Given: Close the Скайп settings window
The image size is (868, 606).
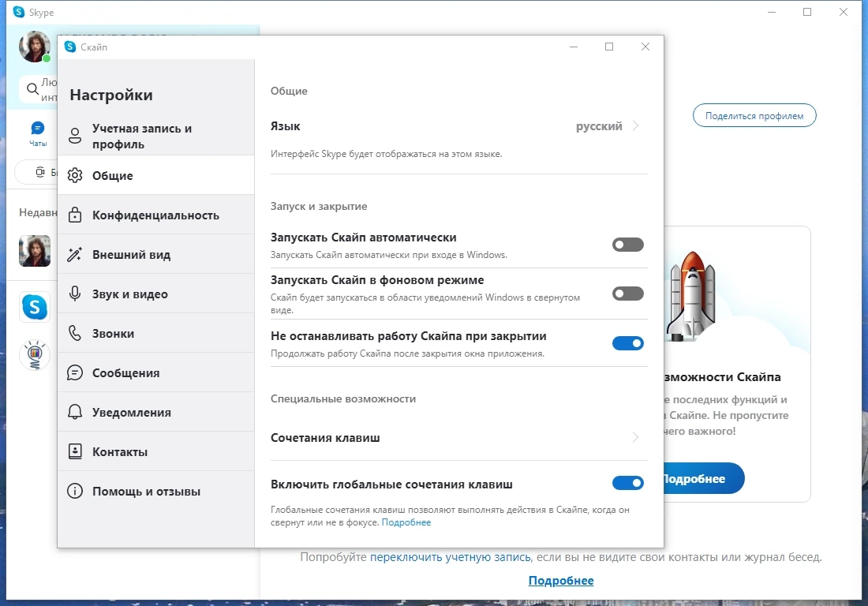Looking at the screenshot, I should coord(645,47).
